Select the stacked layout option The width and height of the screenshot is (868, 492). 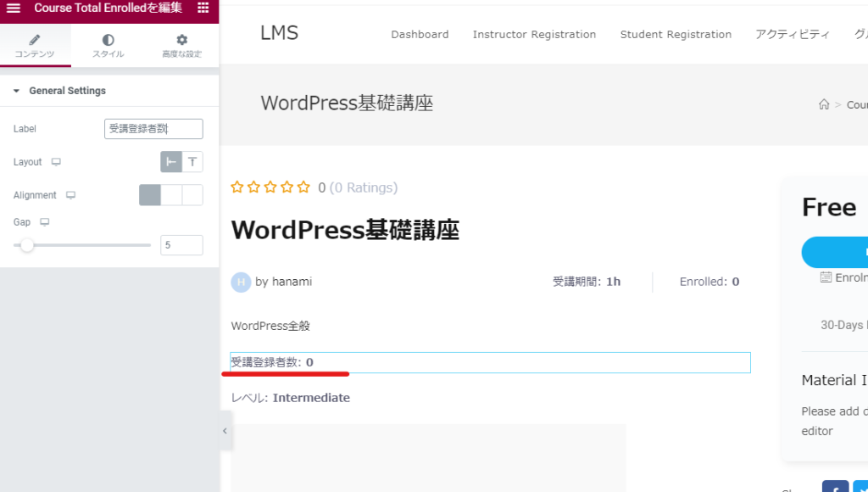(x=192, y=162)
